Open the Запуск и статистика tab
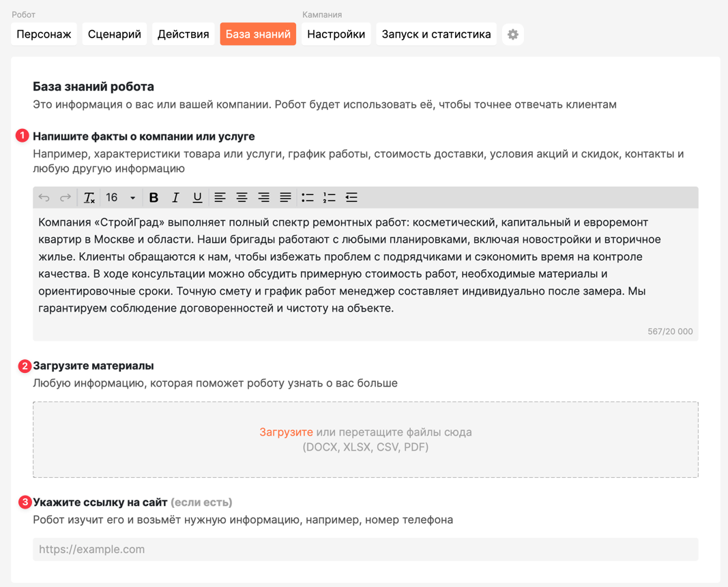The image size is (728, 587). pos(436,34)
